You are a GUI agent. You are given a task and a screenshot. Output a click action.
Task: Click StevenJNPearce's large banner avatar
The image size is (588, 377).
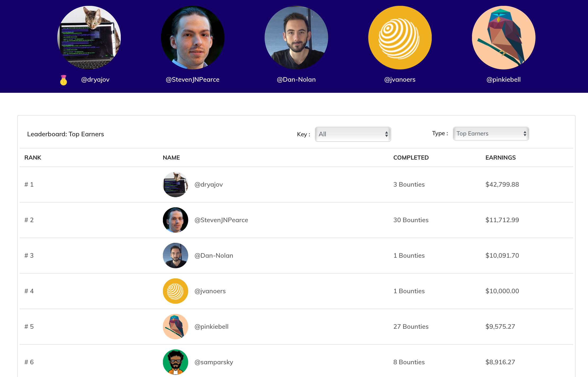point(193,38)
